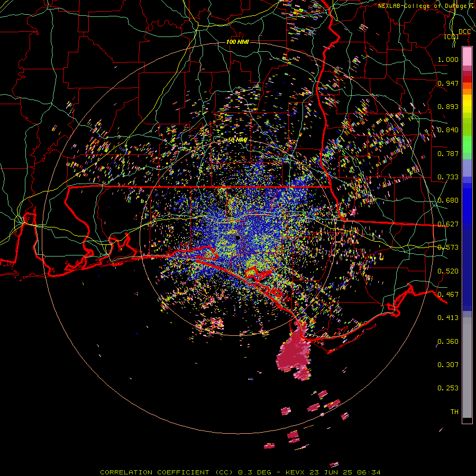The width and height of the screenshot is (476, 476).
Task: Select the 0.253 legend value
Action: pos(448,388)
